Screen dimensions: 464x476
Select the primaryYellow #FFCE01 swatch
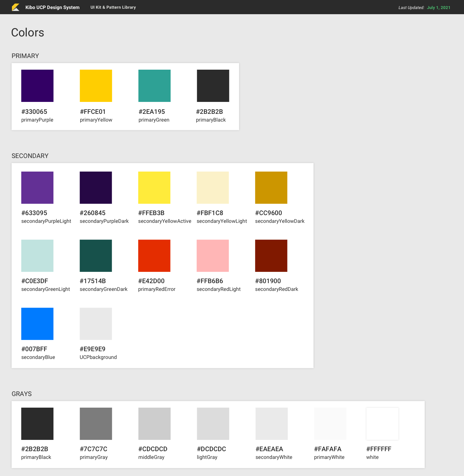pyautogui.click(x=96, y=86)
